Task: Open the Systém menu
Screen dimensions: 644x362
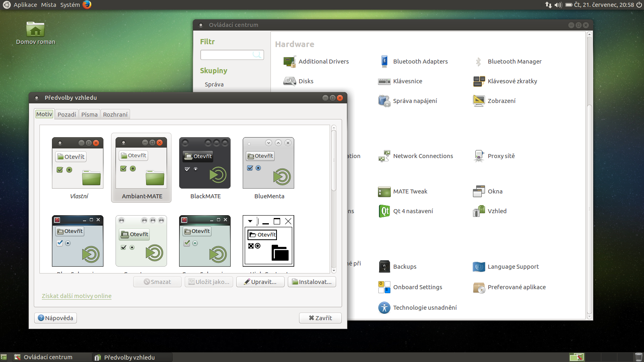Action: click(70, 5)
